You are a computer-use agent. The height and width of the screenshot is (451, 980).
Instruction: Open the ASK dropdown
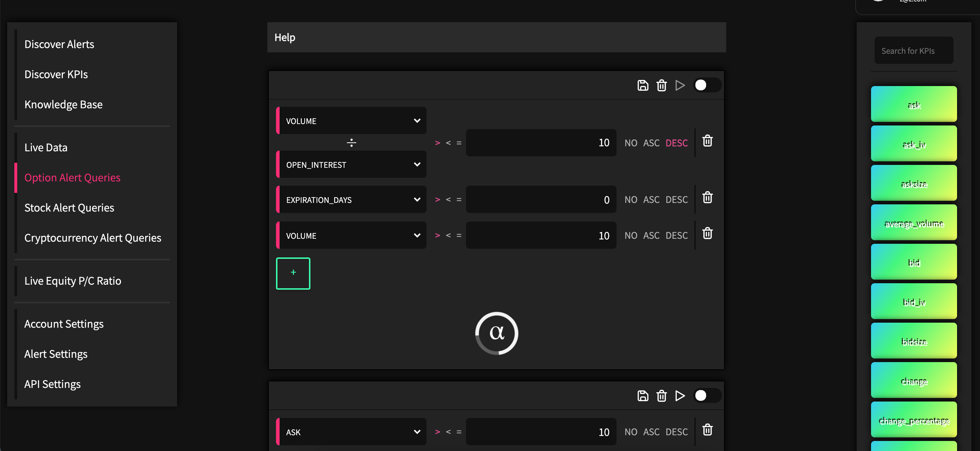(x=351, y=432)
